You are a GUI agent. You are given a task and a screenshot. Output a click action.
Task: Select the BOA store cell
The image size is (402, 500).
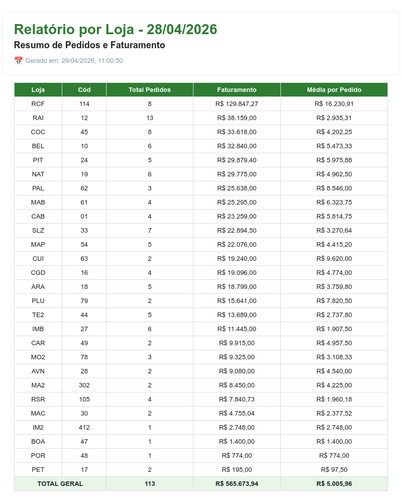click(x=38, y=441)
